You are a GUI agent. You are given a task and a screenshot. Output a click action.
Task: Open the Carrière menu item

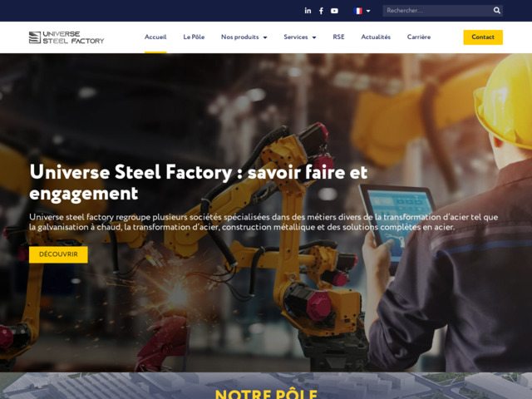[x=419, y=37]
